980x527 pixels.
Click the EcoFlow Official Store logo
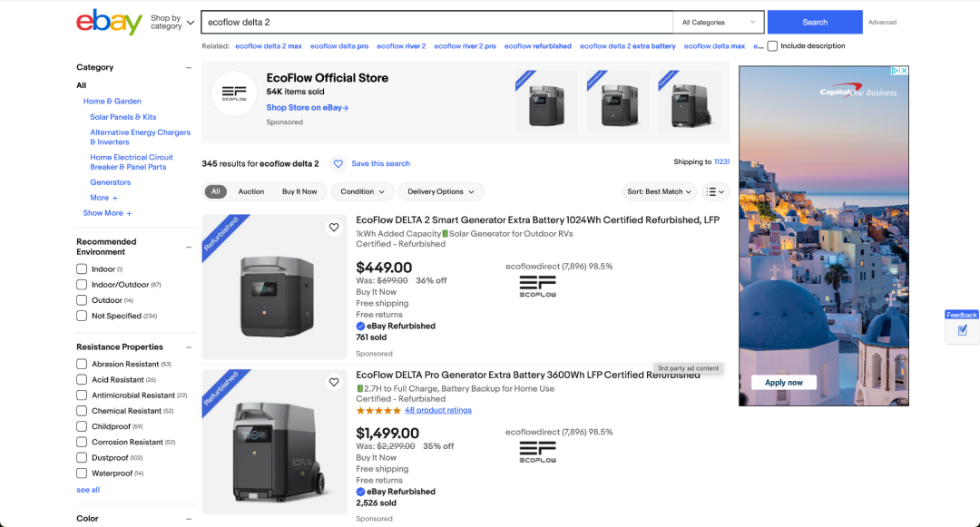tap(234, 93)
